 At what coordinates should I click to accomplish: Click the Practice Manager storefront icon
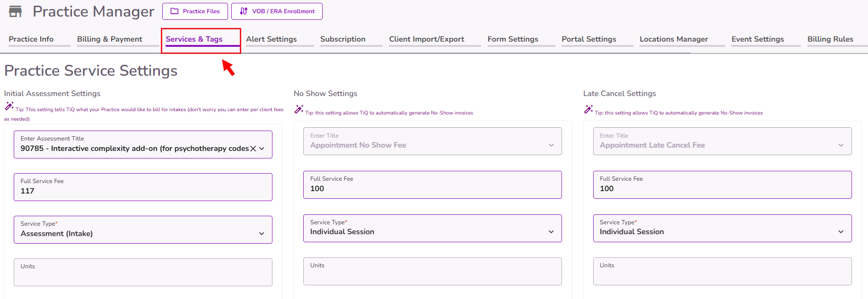point(16,11)
